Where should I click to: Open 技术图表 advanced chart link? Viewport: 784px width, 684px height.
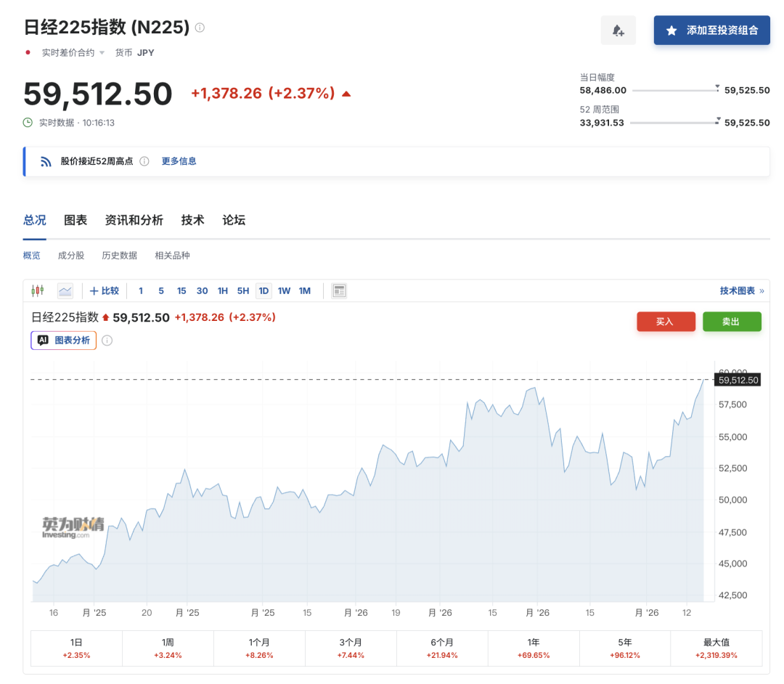click(x=741, y=290)
